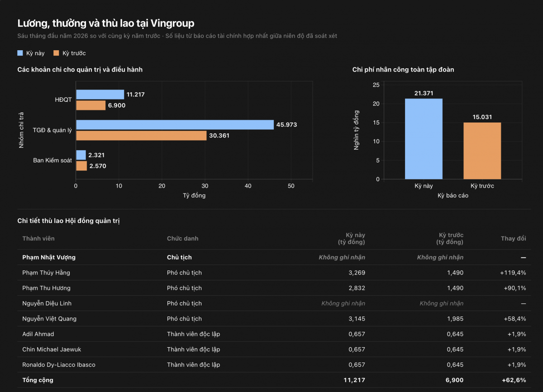Click the Chức danh column header
The width and height of the screenshot is (543, 392).
pos(183,238)
